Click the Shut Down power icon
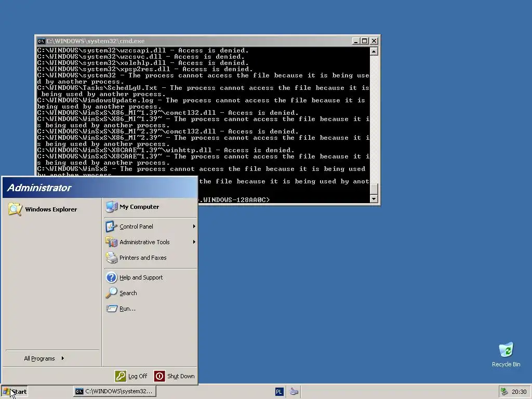This screenshot has height=399, width=532. point(159,376)
